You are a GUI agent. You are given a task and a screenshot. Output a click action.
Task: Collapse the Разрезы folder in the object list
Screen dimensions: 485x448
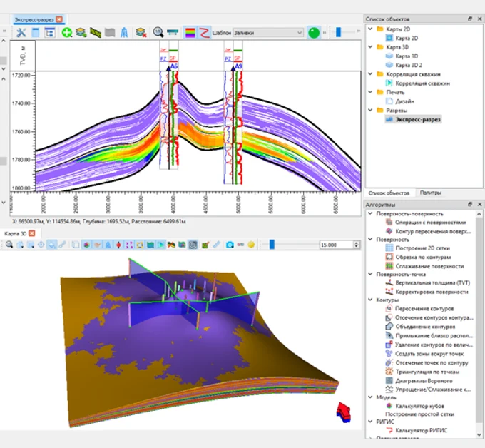369,111
